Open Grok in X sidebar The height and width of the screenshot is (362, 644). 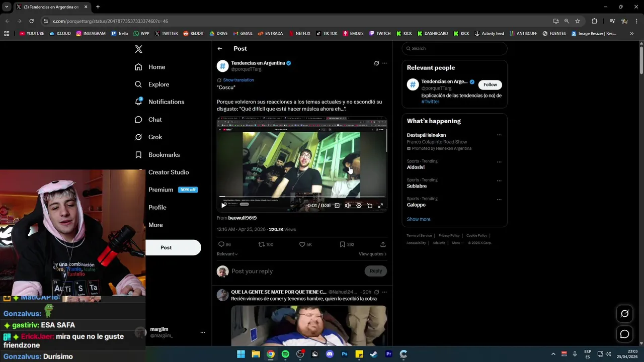pyautogui.click(x=148, y=137)
